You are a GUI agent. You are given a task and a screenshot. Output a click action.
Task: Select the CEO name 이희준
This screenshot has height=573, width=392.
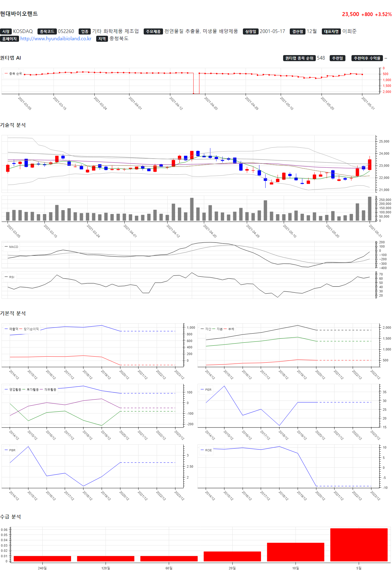(x=349, y=31)
